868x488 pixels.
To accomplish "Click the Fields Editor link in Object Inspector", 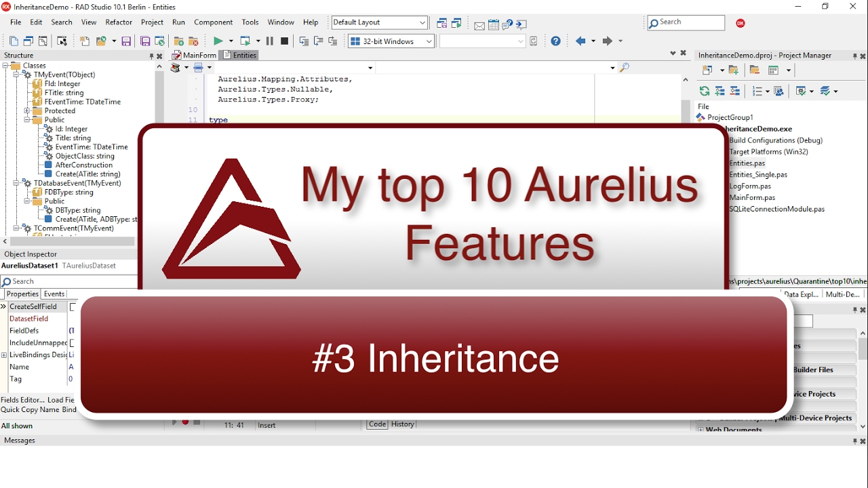I will [22, 400].
